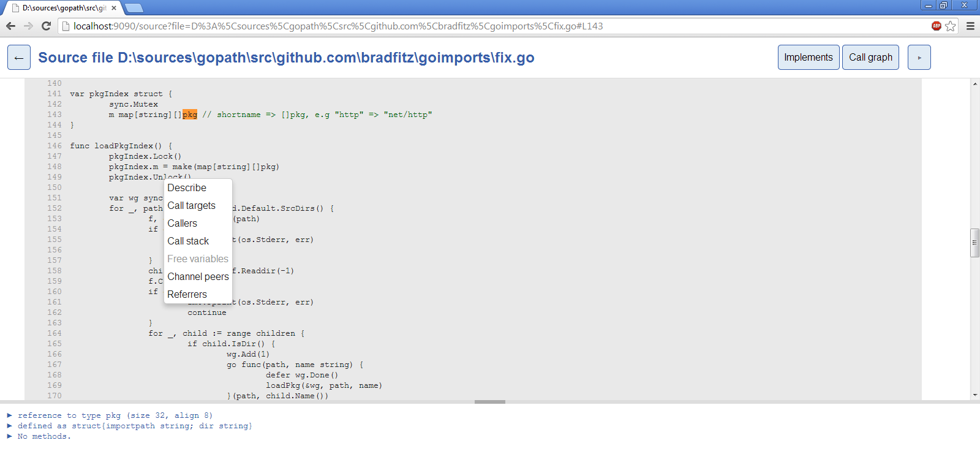The image size is (980, 473).
Task: Click the horizontal splitter handle above results
Action: click(490, 402)
